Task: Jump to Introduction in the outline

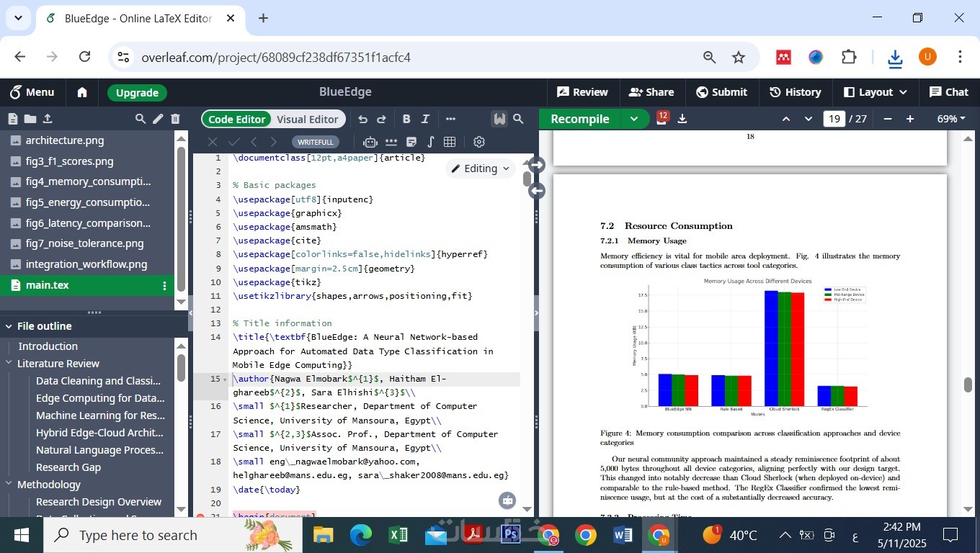Action: 48,346
